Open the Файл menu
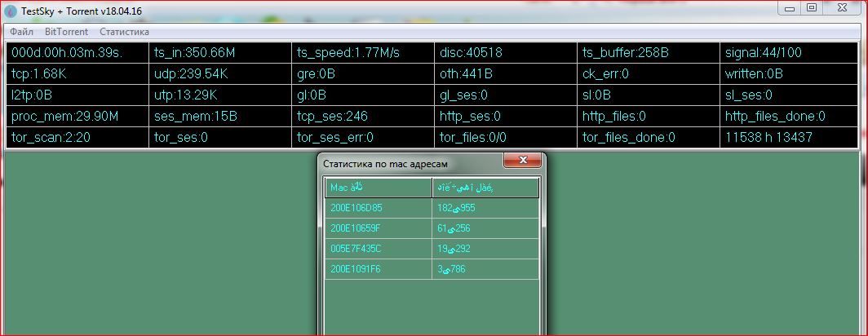This screenshot has width=868, height=336. tap(22, 32)
